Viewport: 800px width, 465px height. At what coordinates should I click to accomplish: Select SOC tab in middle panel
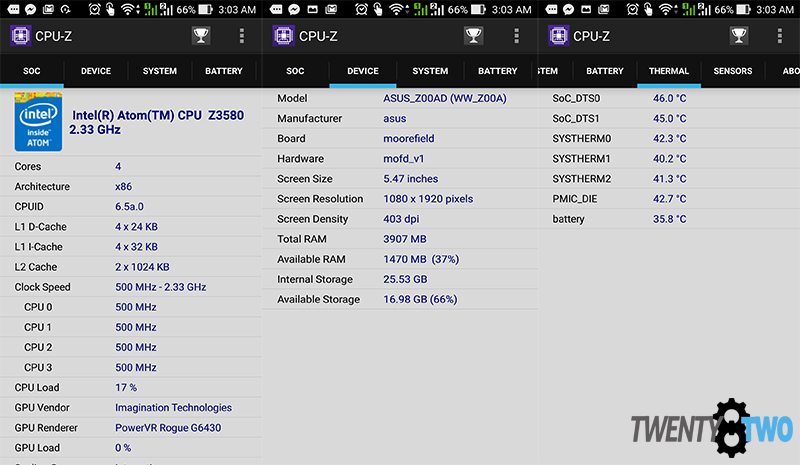[295, 71]
